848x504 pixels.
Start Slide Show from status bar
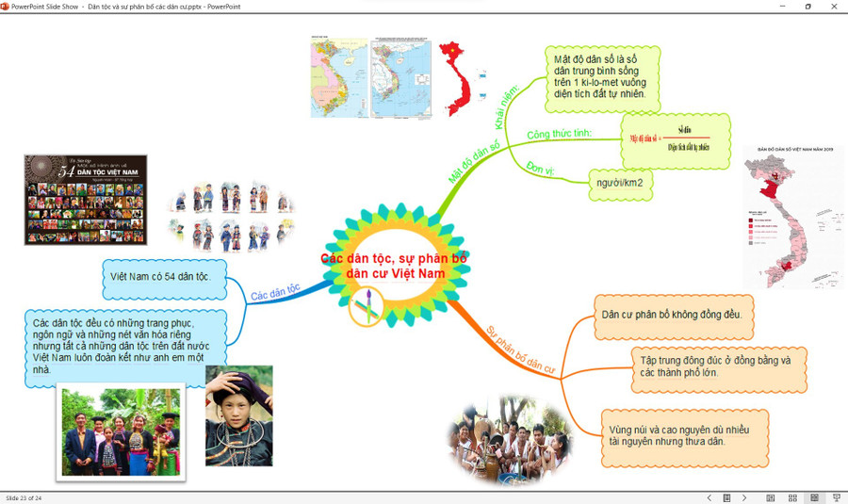point(836,497)
